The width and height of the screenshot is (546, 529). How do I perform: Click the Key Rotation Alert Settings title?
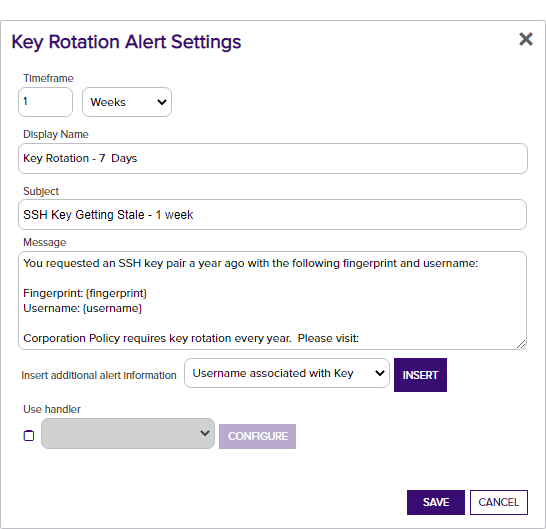(126, 42)
